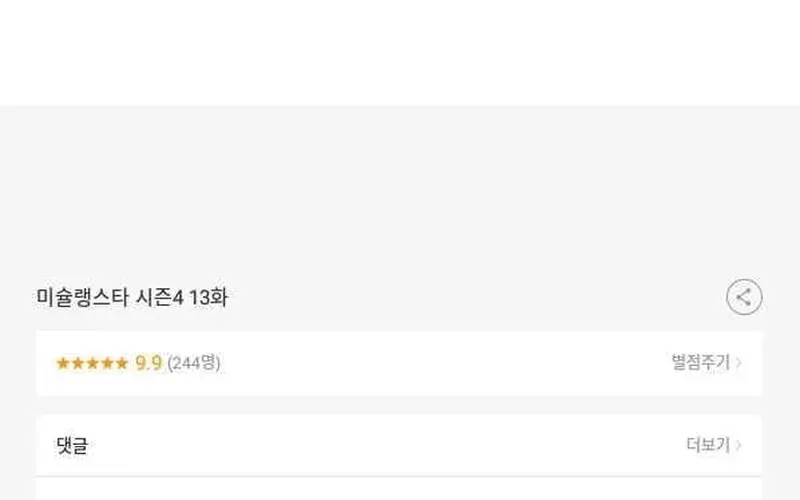The image size is (800, 500).
Task: Open 더보기 for more comments
Action: click(x=708, y=445)
